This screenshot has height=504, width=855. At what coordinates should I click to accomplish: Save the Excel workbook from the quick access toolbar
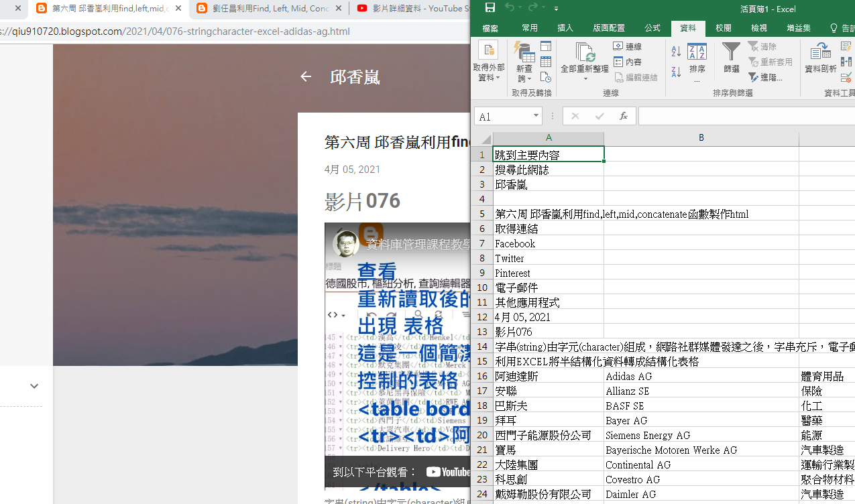click(x=490, y=8)
